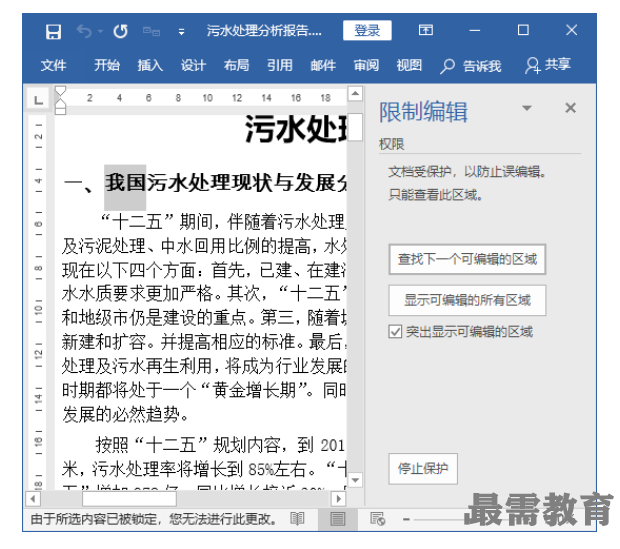The image size is (620, 549).
Task: Repeat the last action with the redo icon
Action: click(x=121, y=31)
